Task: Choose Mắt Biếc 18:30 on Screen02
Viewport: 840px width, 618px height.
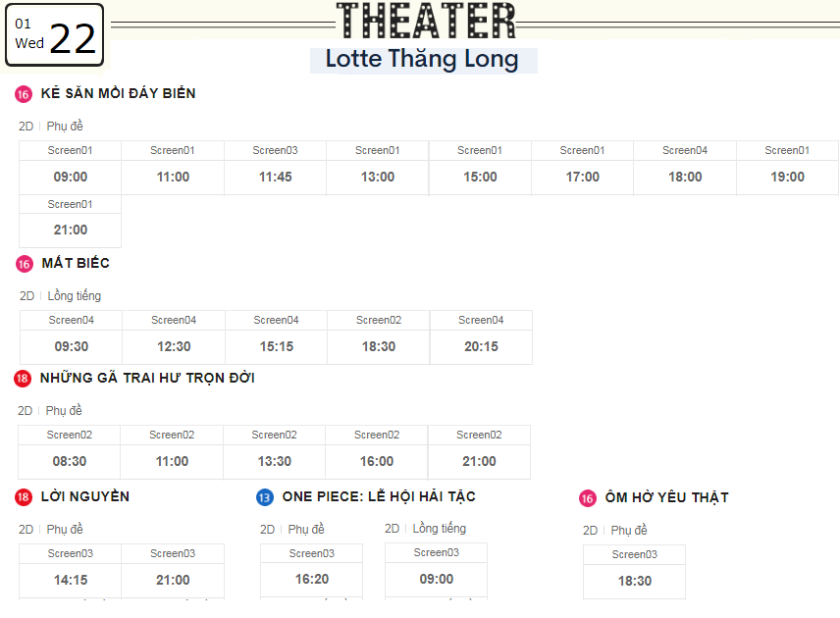Action: pos(379,337)
